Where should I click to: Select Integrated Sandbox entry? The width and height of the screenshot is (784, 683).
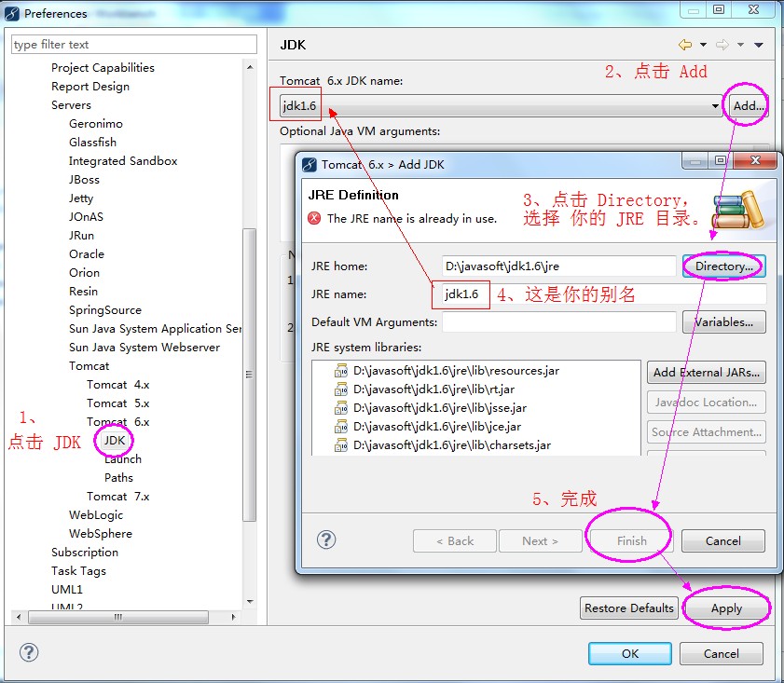pyautogui.click(x=123, y=161)
